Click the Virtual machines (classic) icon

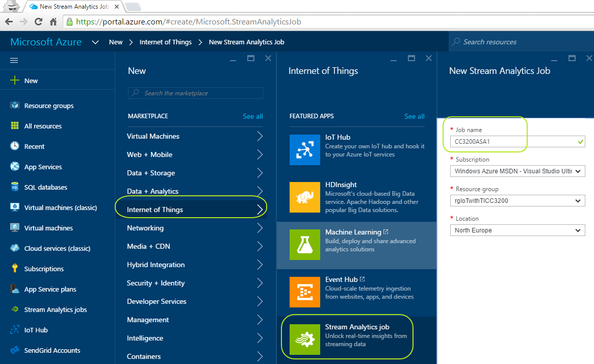point(15,207)
